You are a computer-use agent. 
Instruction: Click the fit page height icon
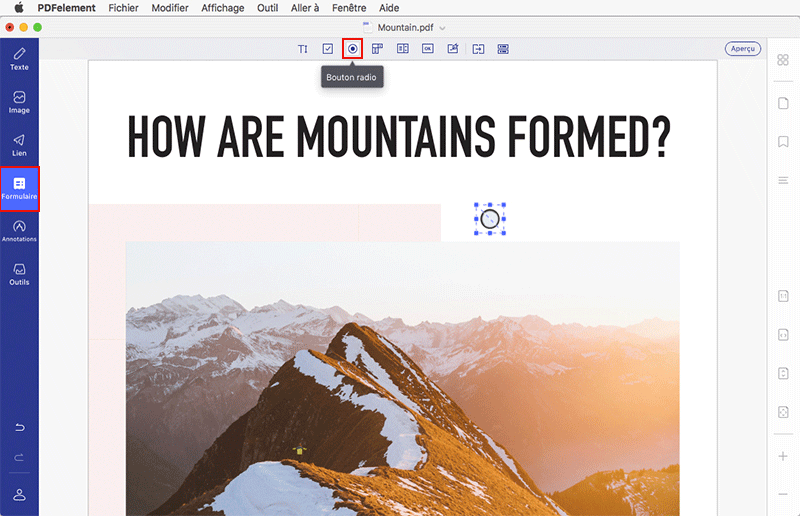click(x=783, y=373)
